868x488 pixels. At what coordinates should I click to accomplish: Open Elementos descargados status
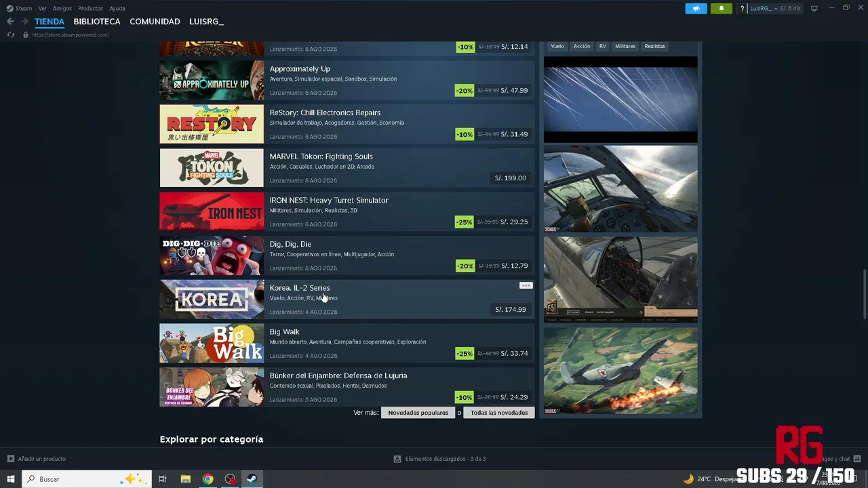click(446, 459)
